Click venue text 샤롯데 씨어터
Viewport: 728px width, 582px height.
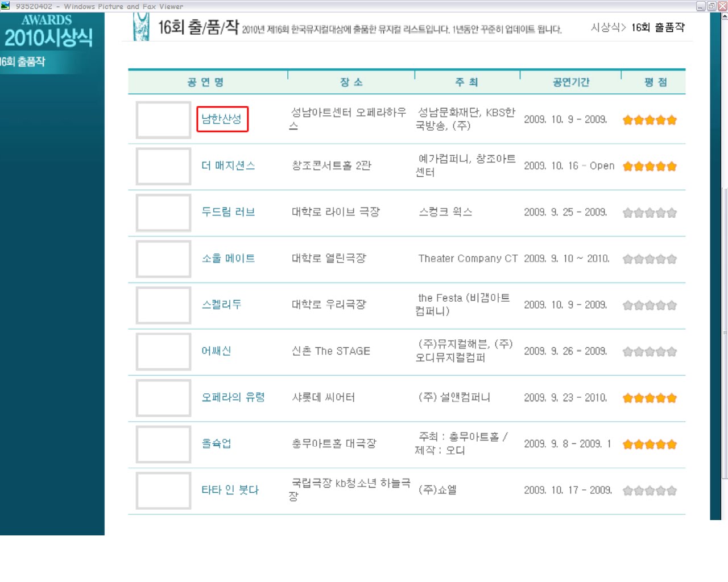(324, 397)
